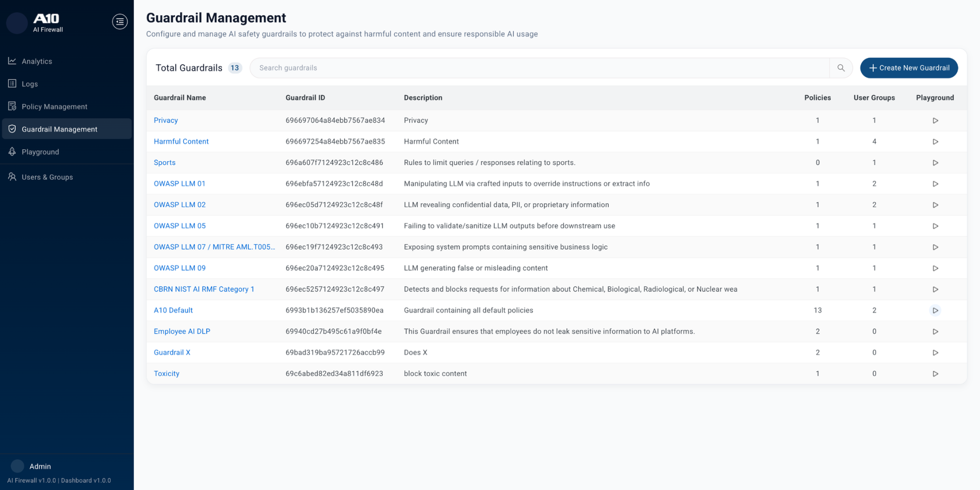Go to the Logs page
This screenshot has height=490, width=980.
point(30,84)
